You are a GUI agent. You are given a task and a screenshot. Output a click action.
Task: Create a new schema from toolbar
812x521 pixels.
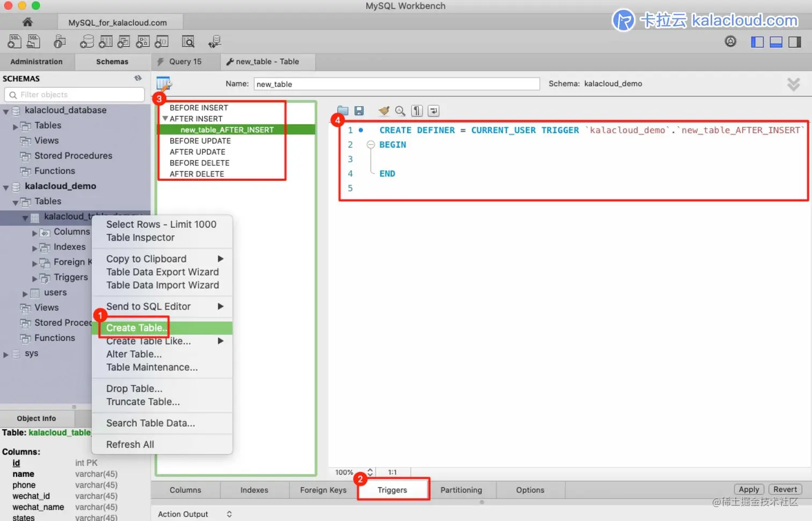pyautogui.click(x=87, y=41)
